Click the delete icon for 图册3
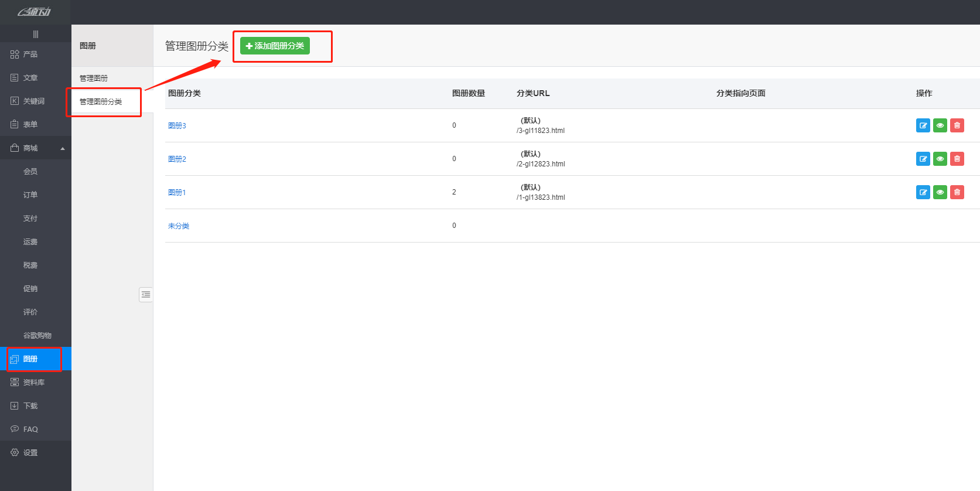This screenshot has width=980, height=491. coord(957,125)
